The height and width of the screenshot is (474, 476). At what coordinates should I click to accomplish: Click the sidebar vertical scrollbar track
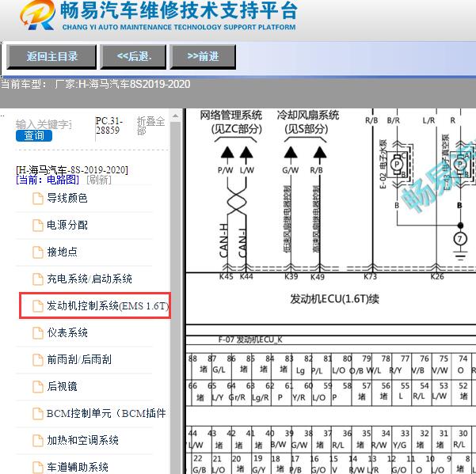pyautogui.click(x=176, y=298)
